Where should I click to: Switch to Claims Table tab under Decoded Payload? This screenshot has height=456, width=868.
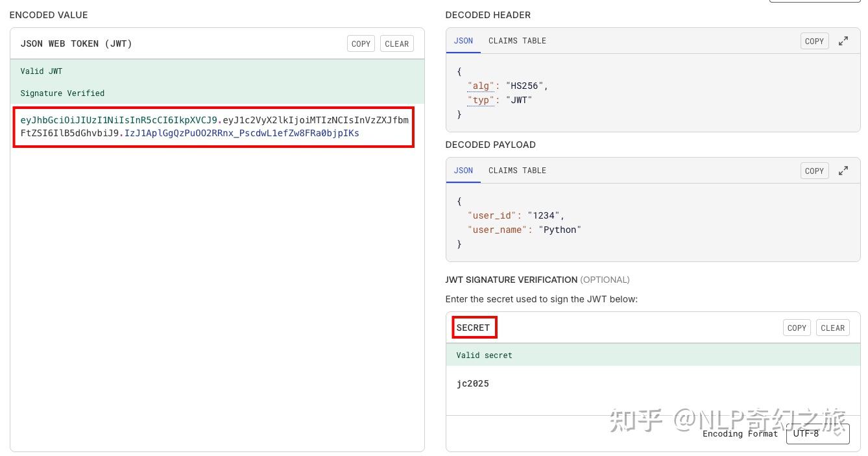click(517, 171)
